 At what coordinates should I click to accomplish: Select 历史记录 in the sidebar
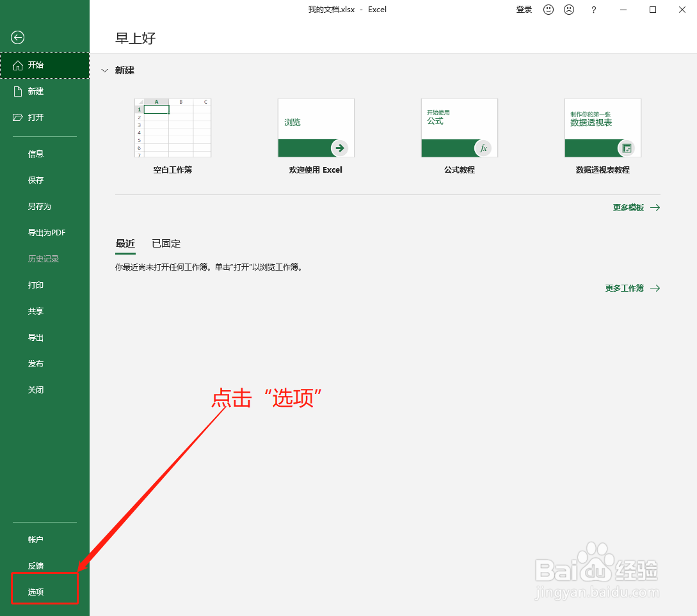tap(44, 259)
